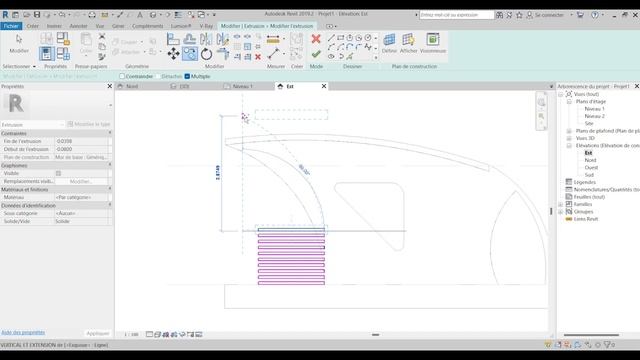Open the Extrusion type selector dropdown
Viewport: 640px width, 360px height.
(x=33, y=124)
